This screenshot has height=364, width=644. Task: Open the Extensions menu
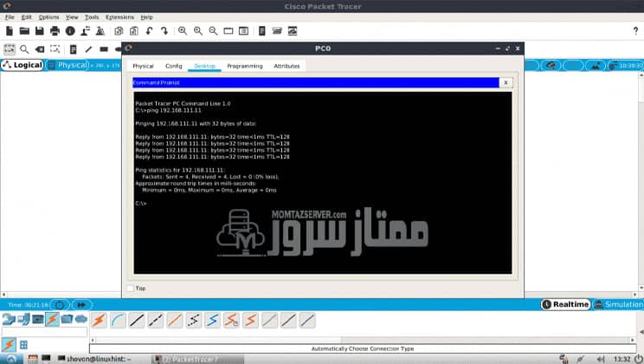tap(119, 17)
